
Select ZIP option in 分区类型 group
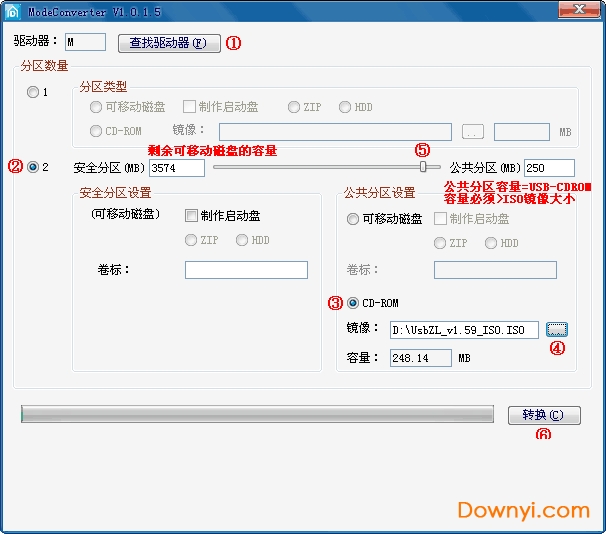[294, 107]
